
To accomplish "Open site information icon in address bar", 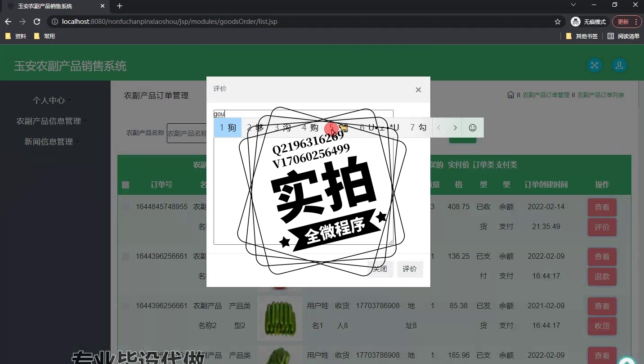I will 54,22.
